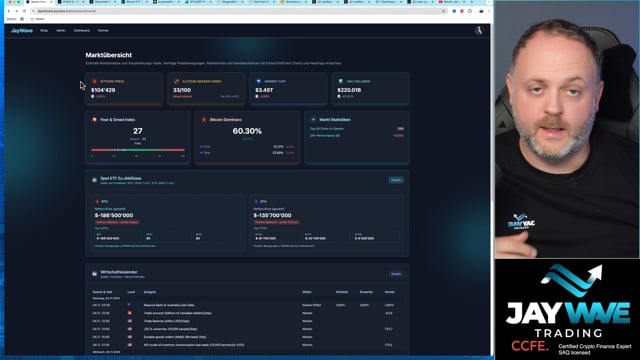Click the Ereignis column header
640x360 pixels.
[150, 292]
